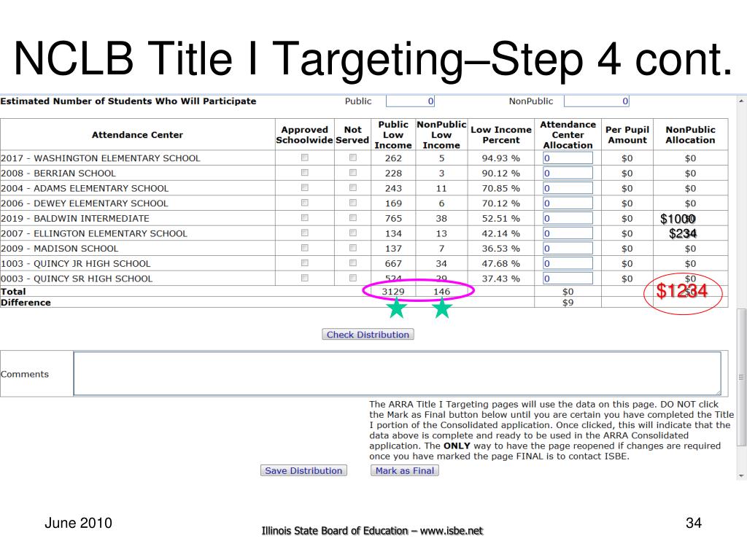Edit Adams Elementary allocation field
Image resolution: width=747 pixels, height=560 pixels.
tap(568, 188)
